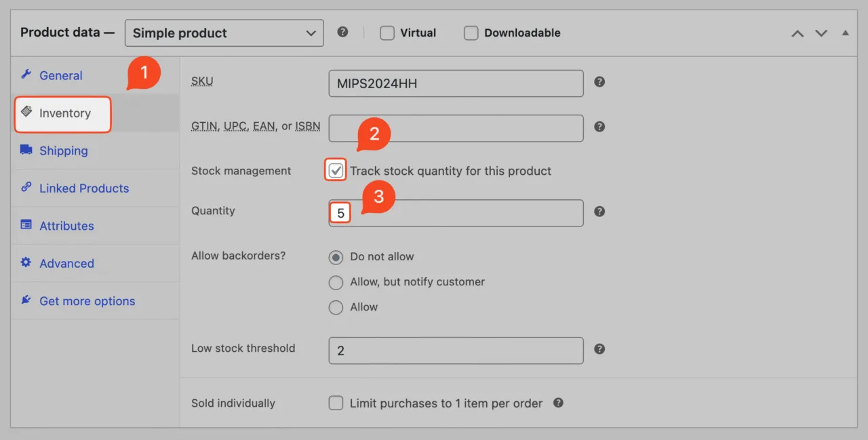Click the wrench icon beside General
This screenshot has width=868, height=440.
(26, 75)
